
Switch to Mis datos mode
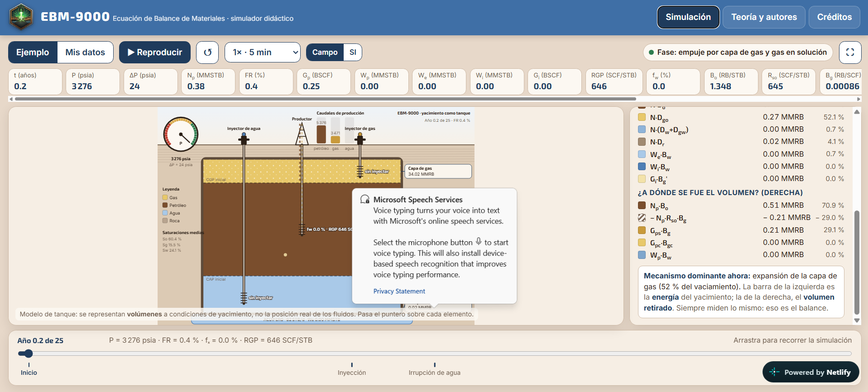click(x=85, y=53)
